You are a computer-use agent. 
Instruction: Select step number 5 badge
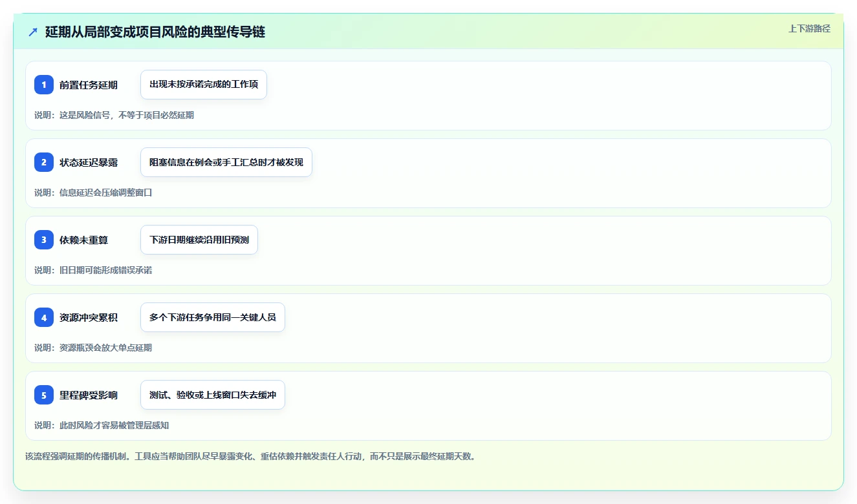[44, 395]
